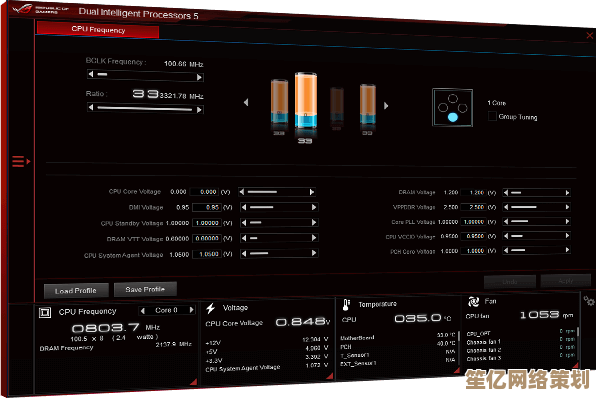The width and height of the screenshot is (596, 398).
Task: Switch to next core beside Core 0
Action: (x=192, y=310)
